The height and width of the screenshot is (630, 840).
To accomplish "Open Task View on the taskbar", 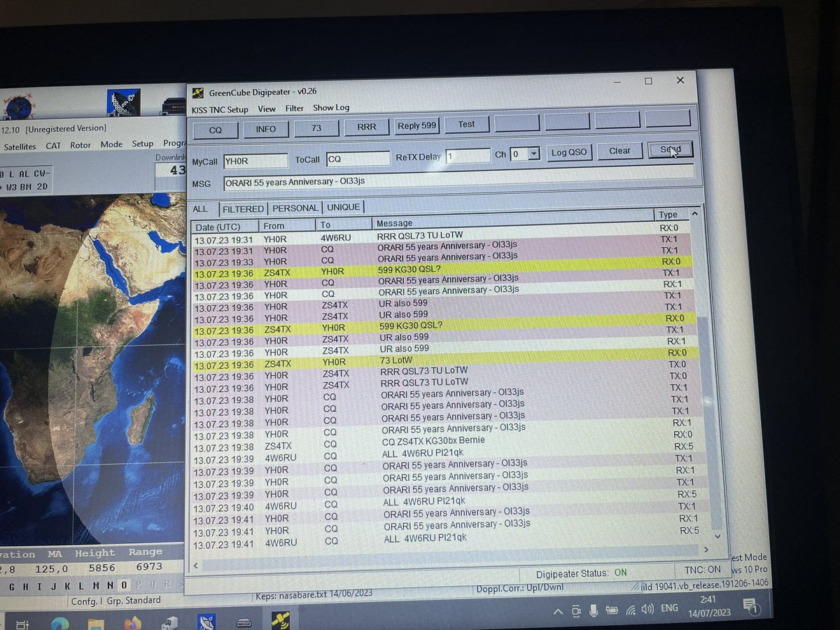I will [22, 625].
